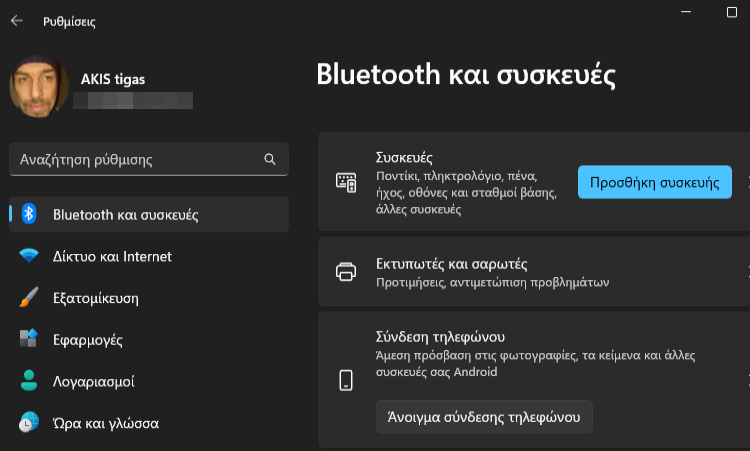750x451 pixels.
Task: Click Άνοιγμα σύνδεσης τηλεφώνου button
Action: (484, 417)
